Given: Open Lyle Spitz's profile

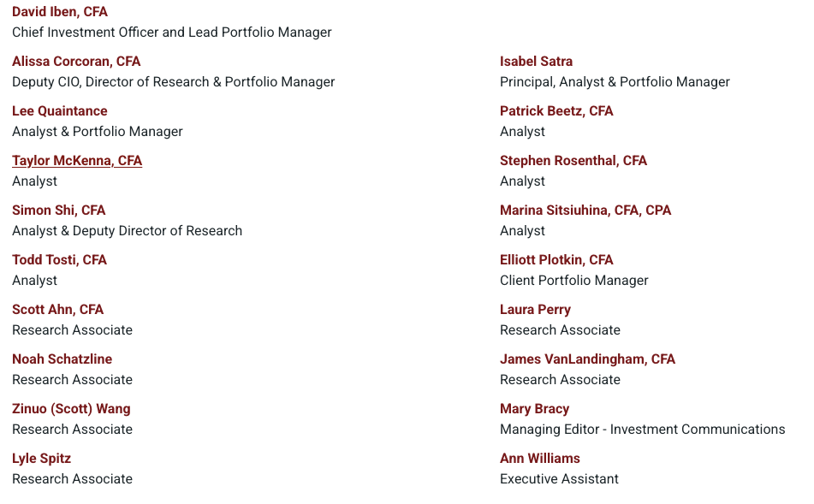Looking at the screenshot, I should pyautogui.click(x=42, y=459).
